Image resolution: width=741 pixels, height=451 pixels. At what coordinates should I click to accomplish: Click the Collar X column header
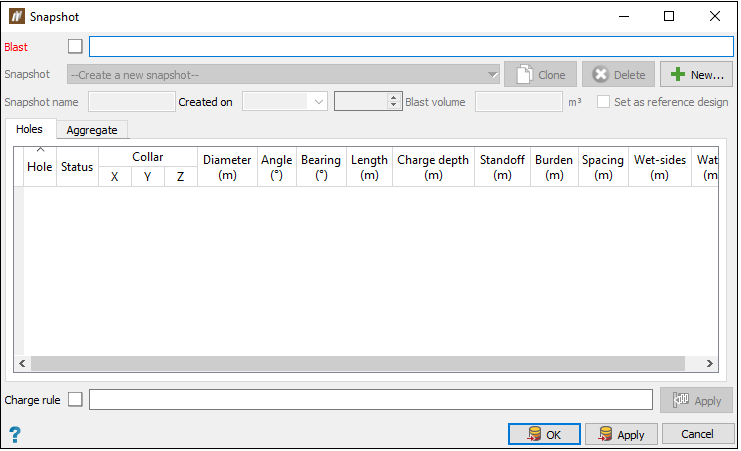pyautogui.click(x=114, y=177)
